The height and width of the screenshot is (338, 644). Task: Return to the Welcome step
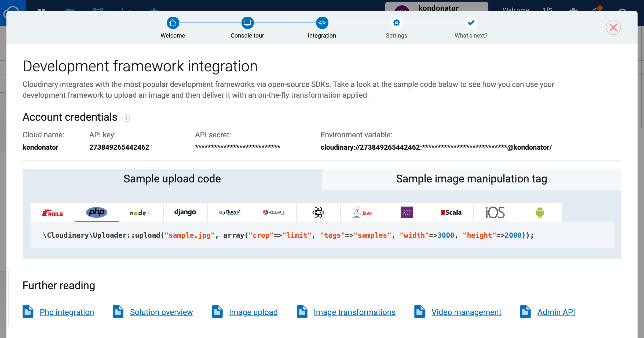click(173, 23)
